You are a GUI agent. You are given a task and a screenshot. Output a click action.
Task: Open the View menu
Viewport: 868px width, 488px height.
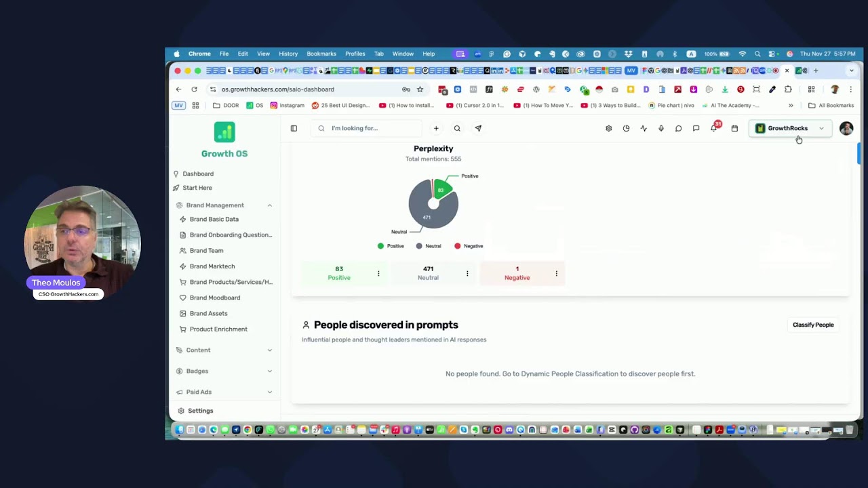pyautogui.click(x=263, y=54)
